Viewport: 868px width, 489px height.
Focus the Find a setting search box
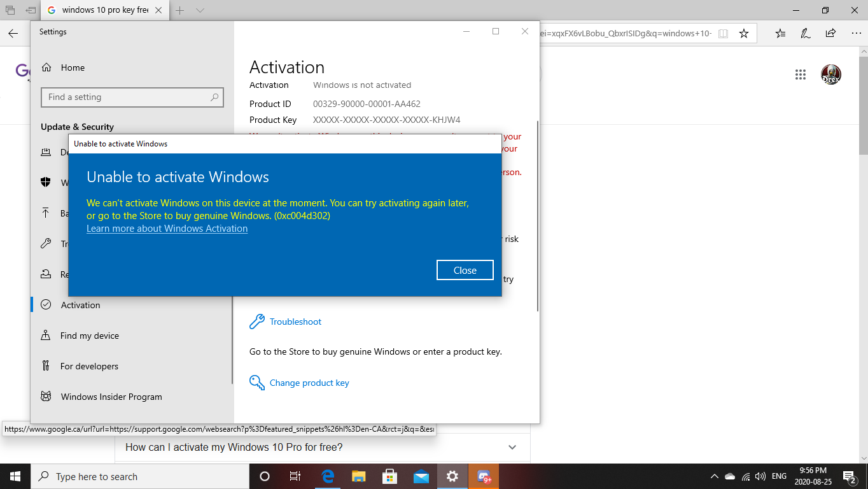pyautogui.click(x=132, y=97)
